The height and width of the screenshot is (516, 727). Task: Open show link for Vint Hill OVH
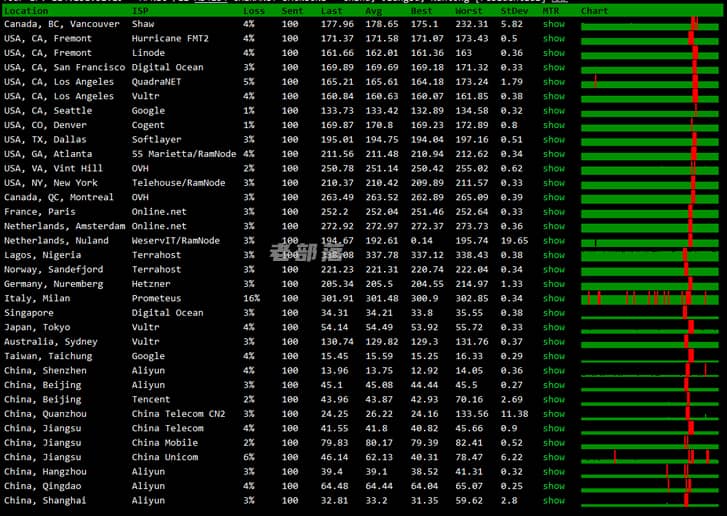[554, 168]
